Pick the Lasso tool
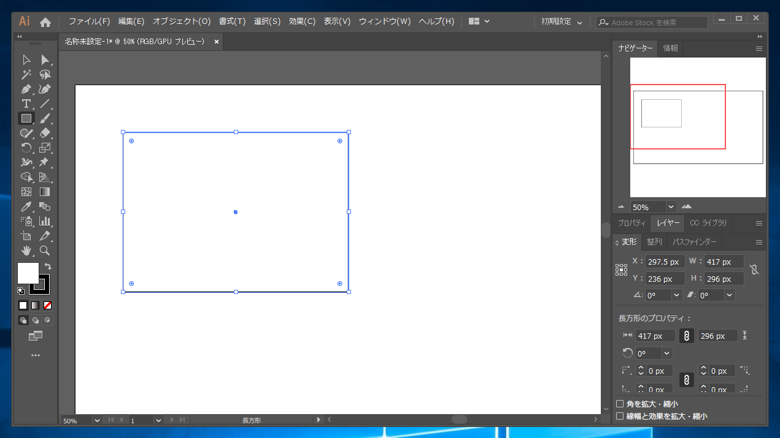Screen dimensions: 780x438 click(45, 75)
